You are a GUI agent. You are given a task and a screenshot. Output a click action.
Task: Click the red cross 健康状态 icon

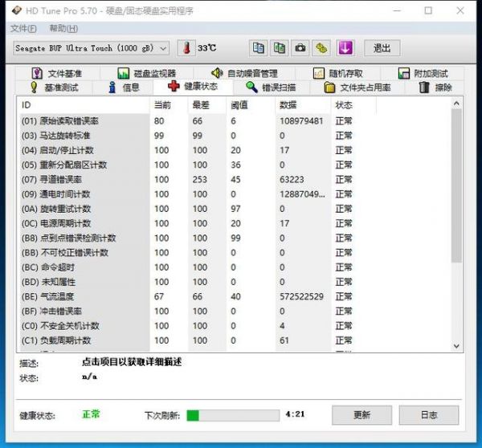click(174, 86)
